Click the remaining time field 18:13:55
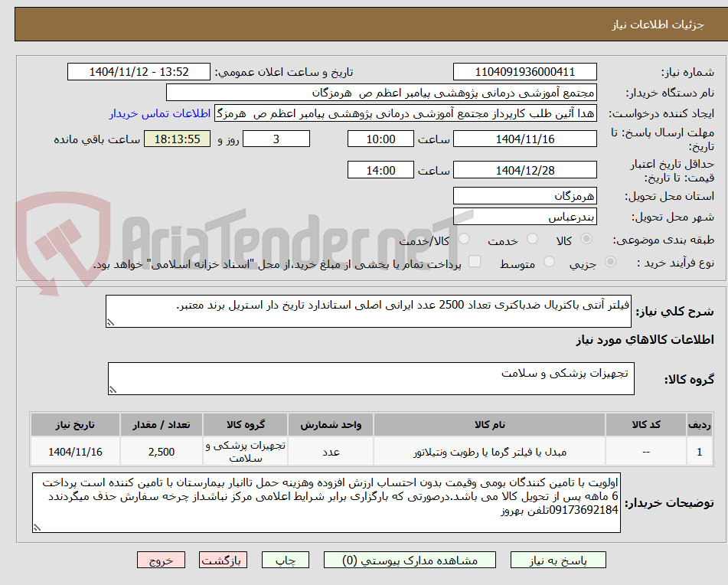This screenshot has width=728, height=585. pyautogui.click(x=177, y=139)
